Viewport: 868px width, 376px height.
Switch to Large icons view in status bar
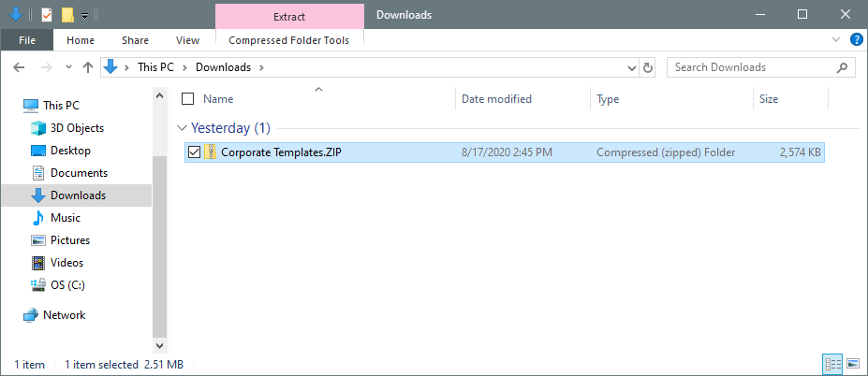(x=853, y=364)
